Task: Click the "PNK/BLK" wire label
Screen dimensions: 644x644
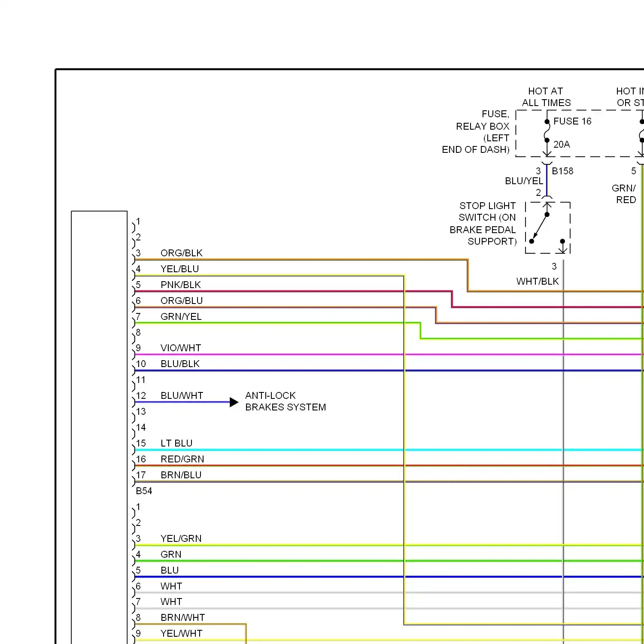Action: tap(181, 285)
